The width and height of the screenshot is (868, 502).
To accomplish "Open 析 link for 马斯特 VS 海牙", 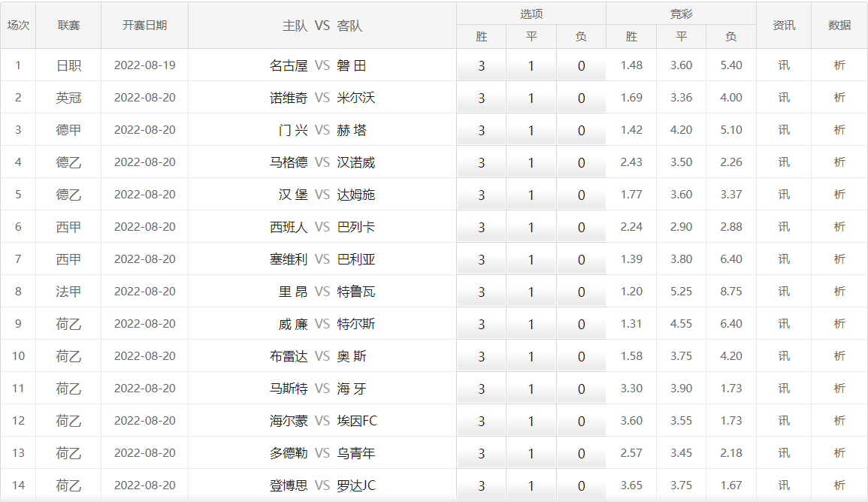I will (839, 389).
